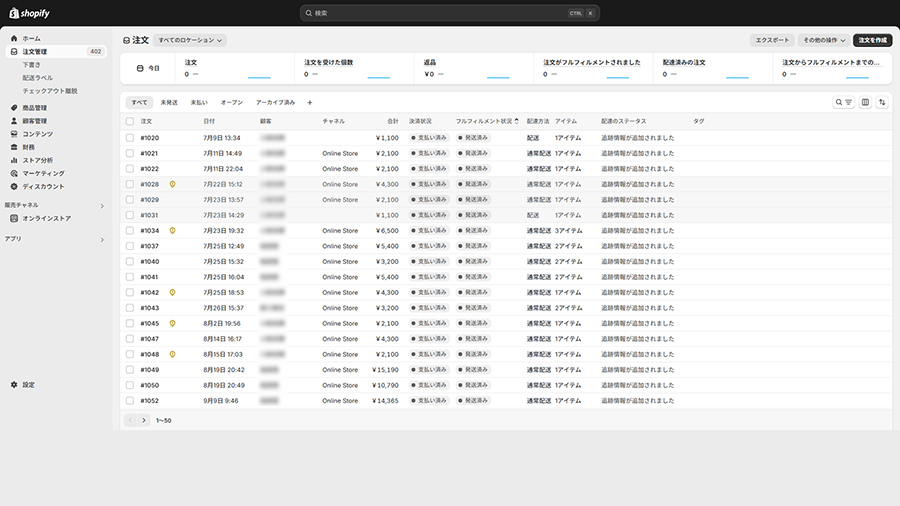Toggle the select-all orders checkbox
Screen dimensions: 900x506
130,122
